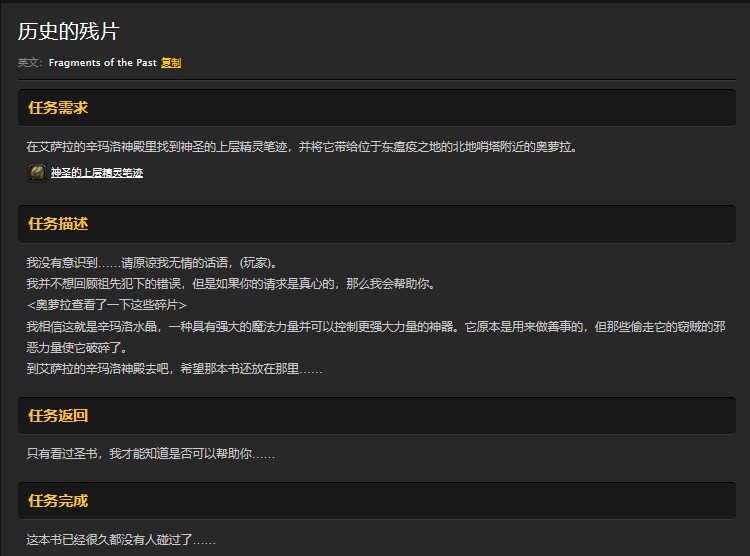Screen dimensions: 750x556
Task: Click the 任务需求 section header
Action: (x=58, y=108)
